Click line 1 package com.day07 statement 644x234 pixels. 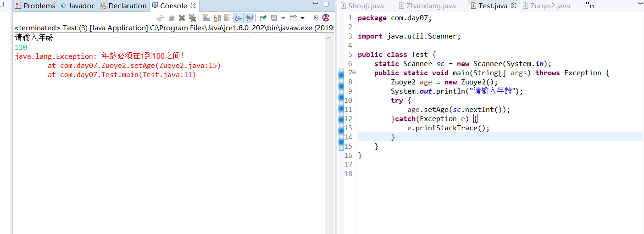coord(395,18)
